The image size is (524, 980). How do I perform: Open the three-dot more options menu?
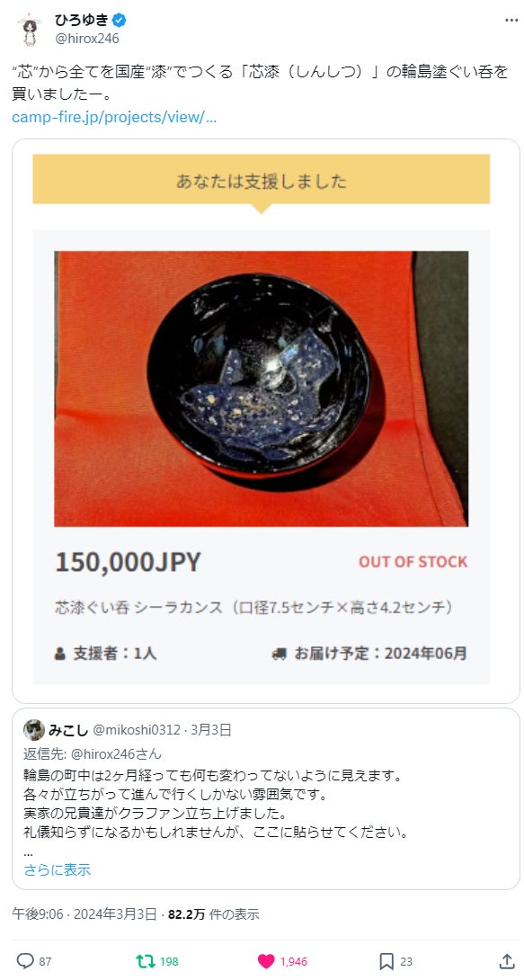[511, 20]
